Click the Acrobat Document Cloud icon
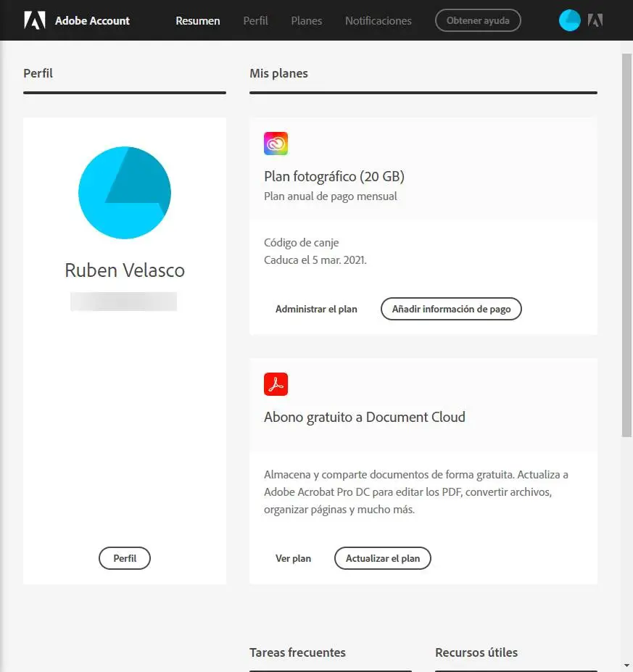633x672 pixels. (x=276, y=384)
